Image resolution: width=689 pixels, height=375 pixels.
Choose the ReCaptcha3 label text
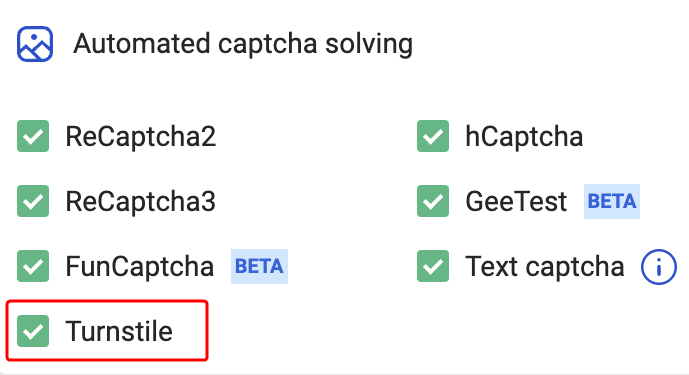click(141, 201)
